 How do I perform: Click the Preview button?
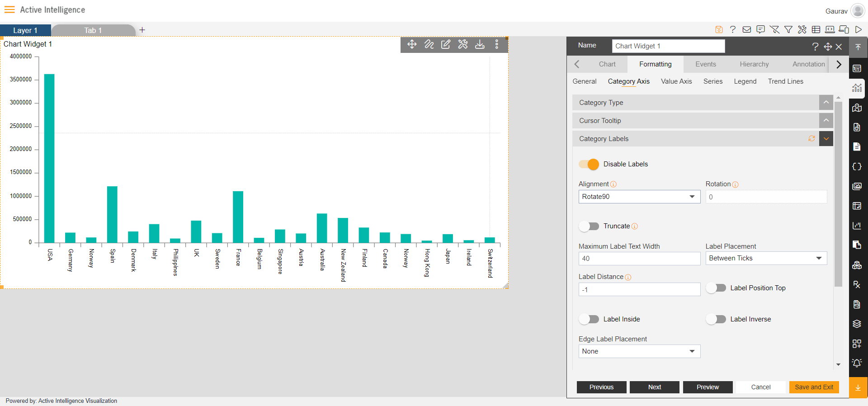[708, 387]
